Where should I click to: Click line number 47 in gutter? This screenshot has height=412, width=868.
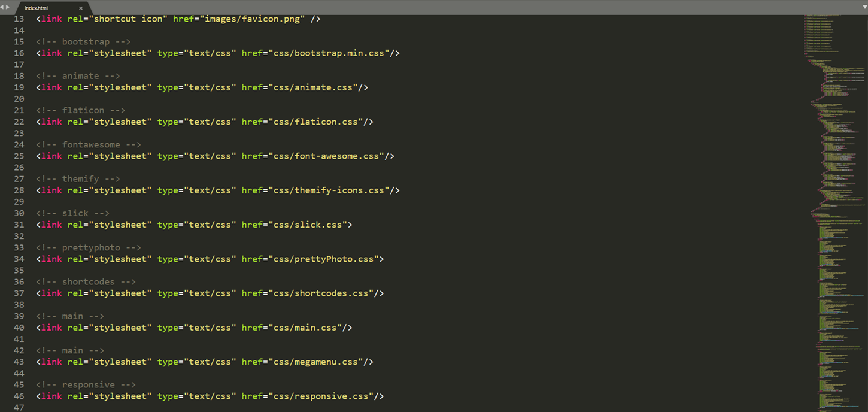click(x=19, y=408)
